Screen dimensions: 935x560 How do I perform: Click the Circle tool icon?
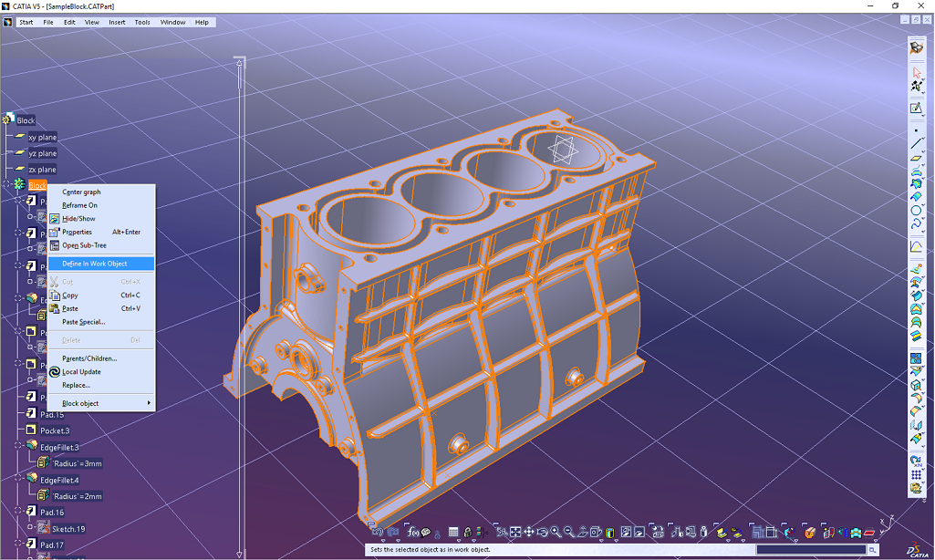(x=917, y=211)
